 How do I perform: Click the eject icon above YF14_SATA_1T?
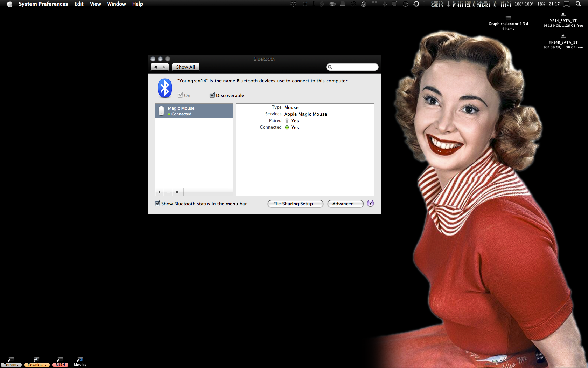563,14
